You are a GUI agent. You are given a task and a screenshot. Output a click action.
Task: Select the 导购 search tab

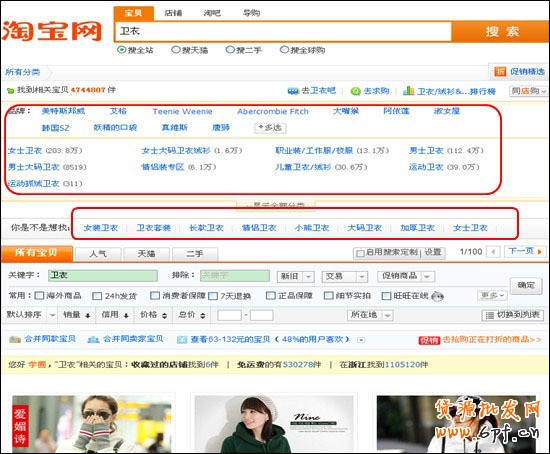coord(251,13)
